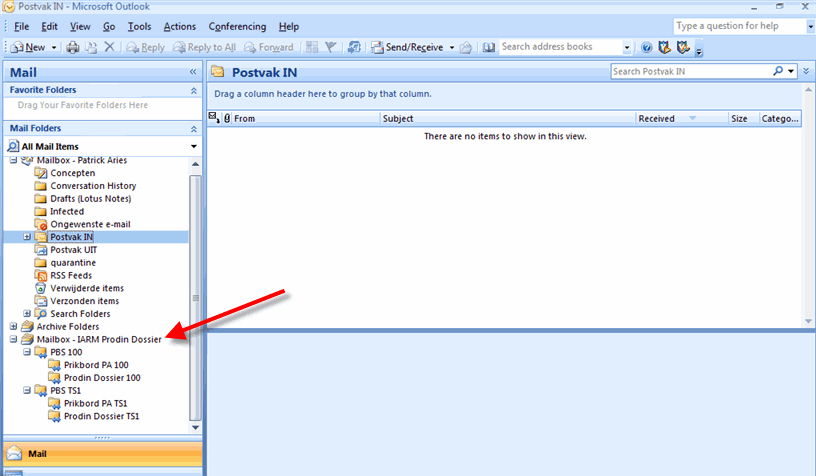The height and width of the screenshot is (476, 816).
Task: Open the Tools menu
Action: [x=139, y=27]
